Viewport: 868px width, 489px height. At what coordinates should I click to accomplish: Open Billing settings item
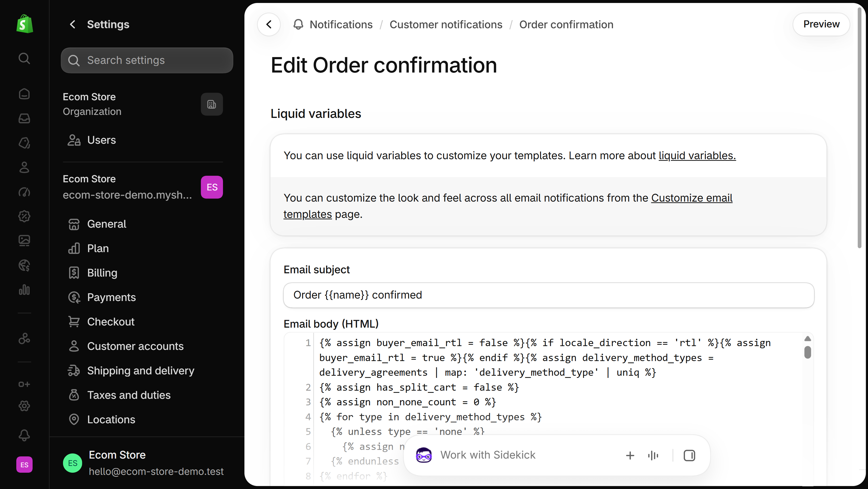point(143,273)
